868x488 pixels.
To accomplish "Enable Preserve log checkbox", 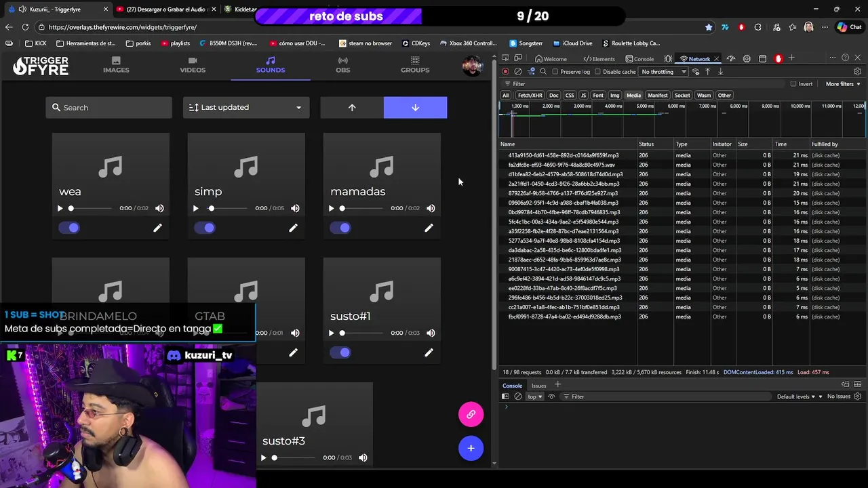I will [x=555, y=72].
